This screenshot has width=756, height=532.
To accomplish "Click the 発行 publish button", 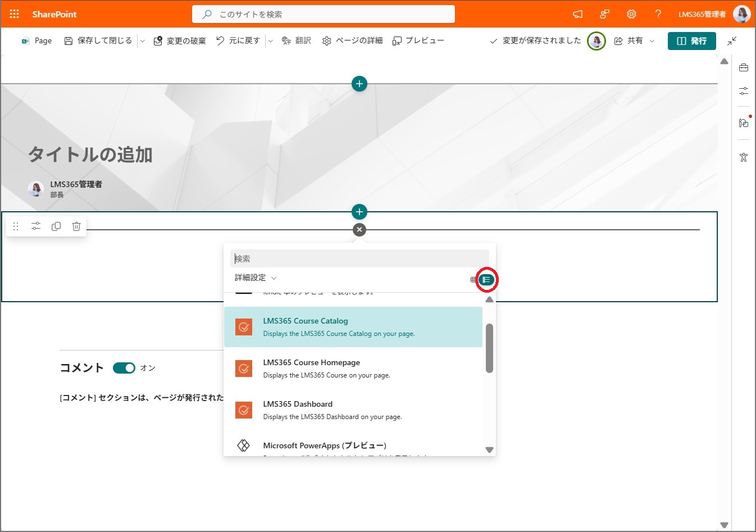I will pyautogui.click(x=692, y=41).
